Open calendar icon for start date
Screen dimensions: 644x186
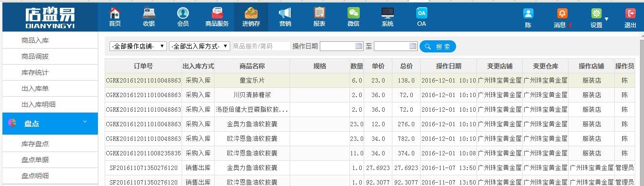(x=359, y=46)
